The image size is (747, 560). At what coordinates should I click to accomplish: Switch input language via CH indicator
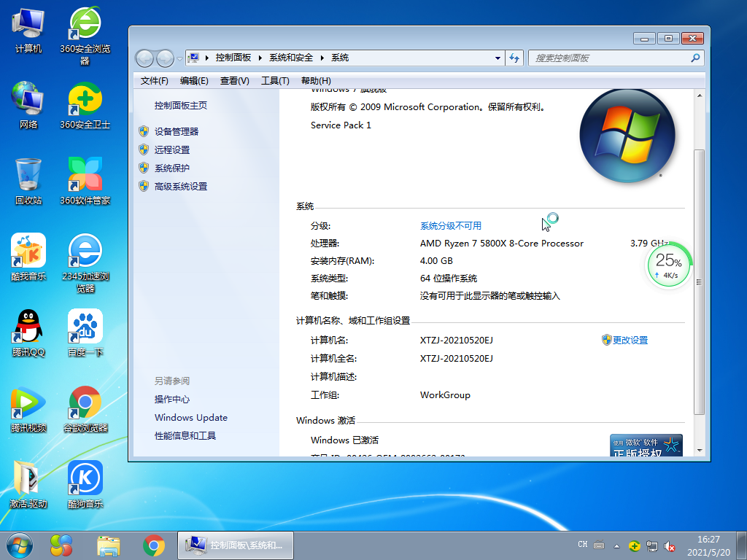pyautogui.click(x=583, y=545)
